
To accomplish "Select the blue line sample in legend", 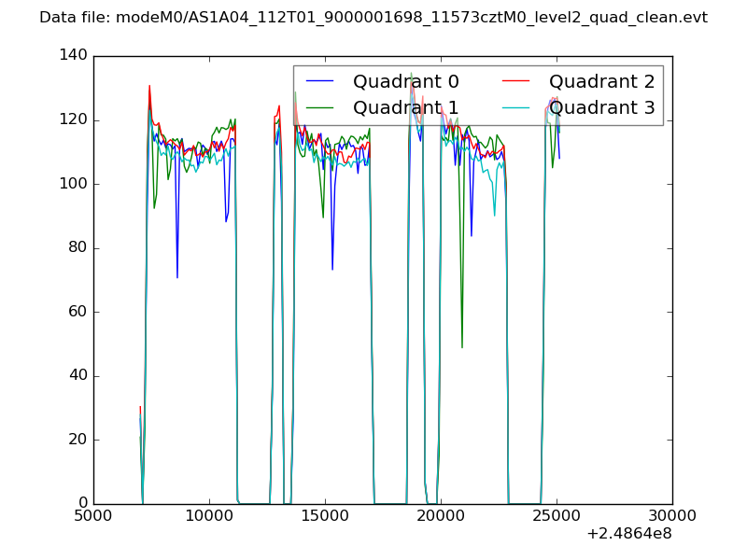I will (319, 82).
